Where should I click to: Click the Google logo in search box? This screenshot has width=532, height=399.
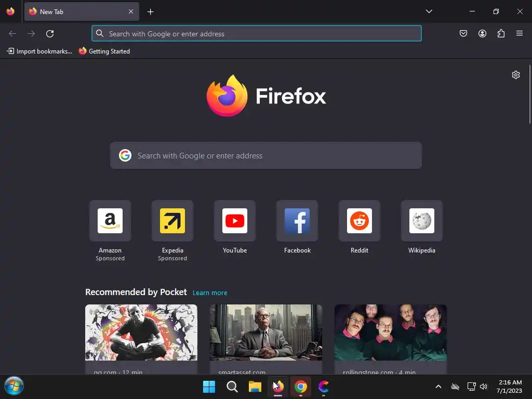(x=125, y=155)
